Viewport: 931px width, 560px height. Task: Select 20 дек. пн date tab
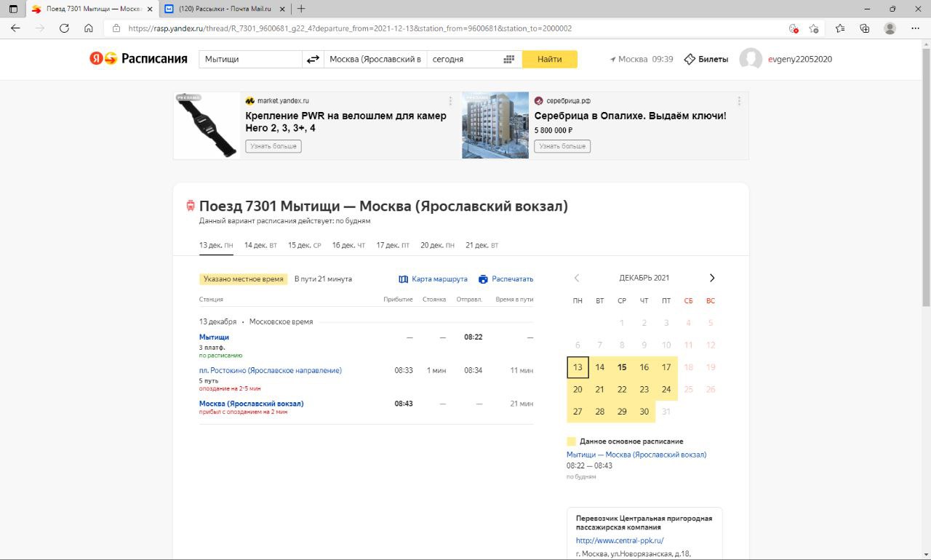[437, 246]
